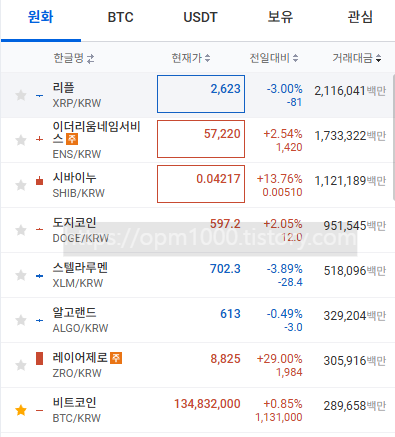This screenshot has width=395, height=437.
Task: Open the 비트코인 coin name
Action: tap(74, 402)
